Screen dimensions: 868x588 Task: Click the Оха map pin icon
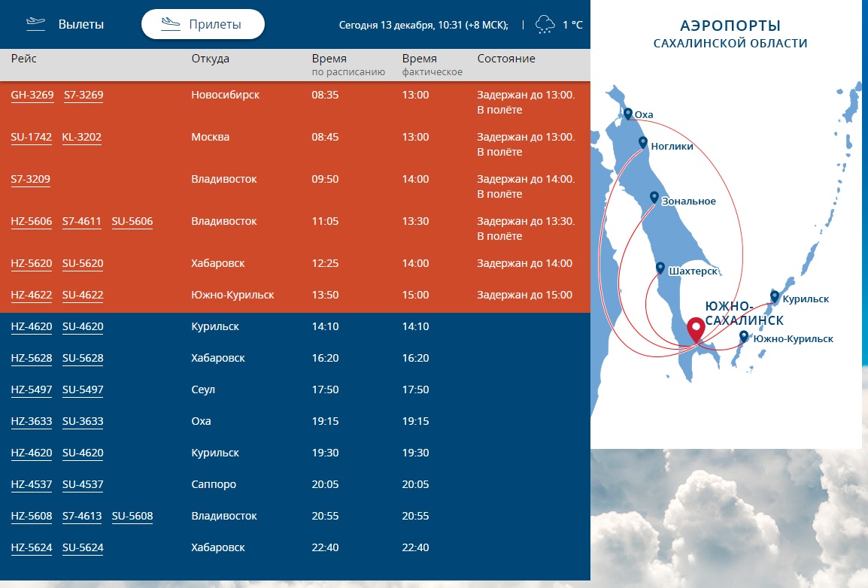[x=628, y=114]
